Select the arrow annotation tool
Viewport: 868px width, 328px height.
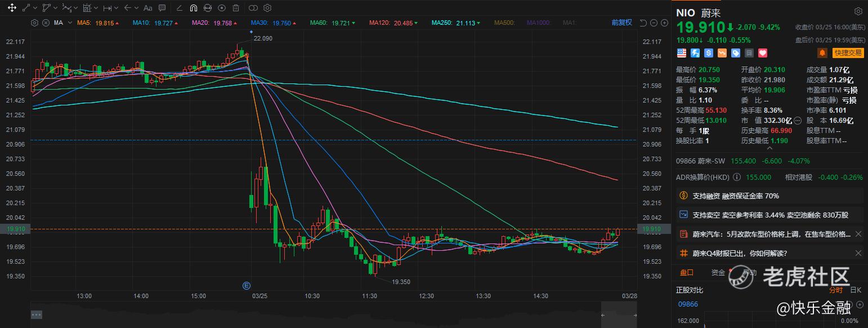(x=127, y=8)
